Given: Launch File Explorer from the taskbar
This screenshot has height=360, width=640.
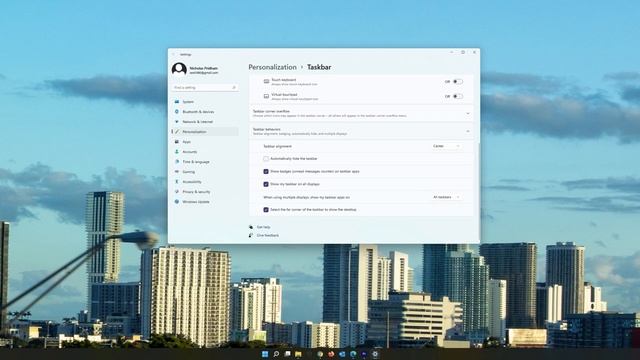Looking at the screenshot, I should click(298, 354).
